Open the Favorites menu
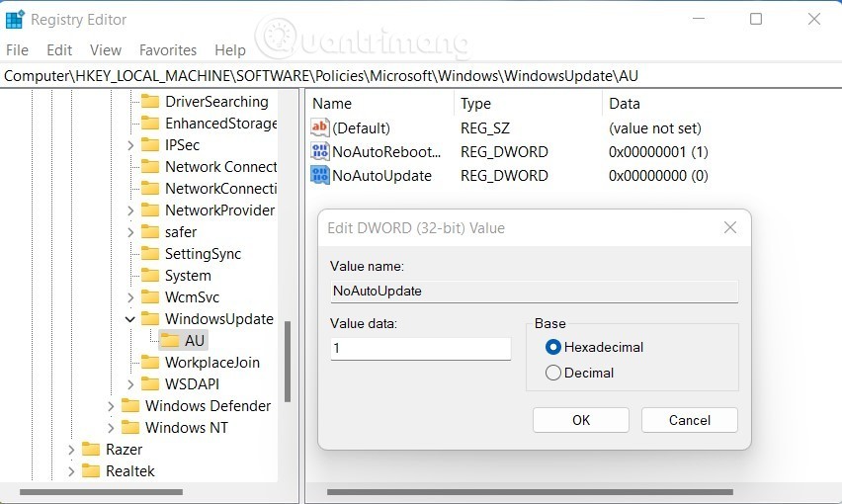This screenshot has height=504, width=842. pyautogui.click(x=168, y=49)
